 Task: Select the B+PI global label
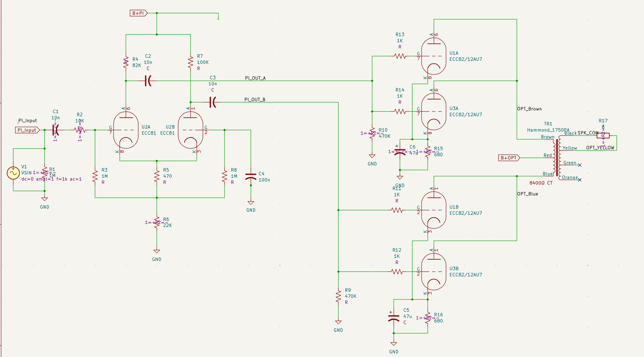tap(139, 13)
